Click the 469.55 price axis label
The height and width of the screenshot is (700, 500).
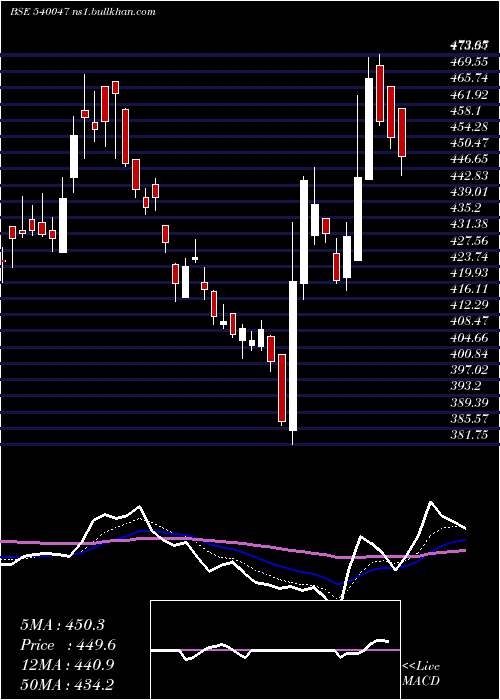[x=469, y=62]
